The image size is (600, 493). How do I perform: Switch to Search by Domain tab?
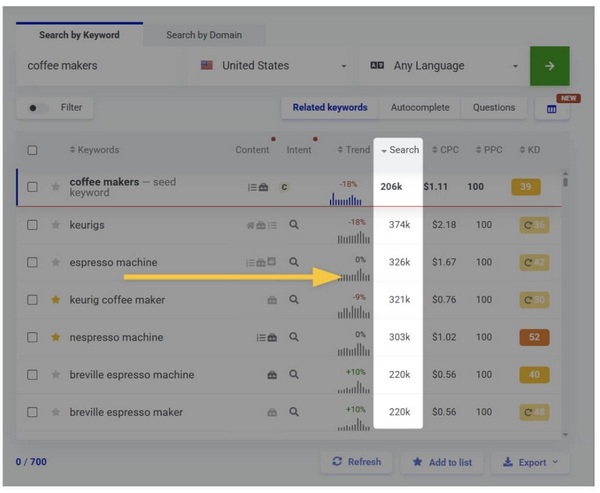coord(204,35)
